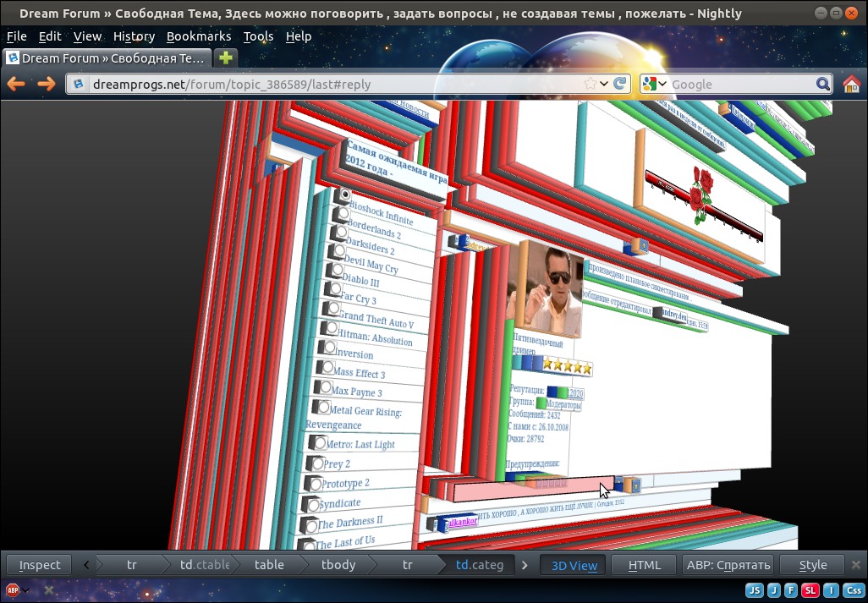Click into the address bar URL
Image resolution: width=868 pixels, height=603 pixels.
(x=332, y=84)
